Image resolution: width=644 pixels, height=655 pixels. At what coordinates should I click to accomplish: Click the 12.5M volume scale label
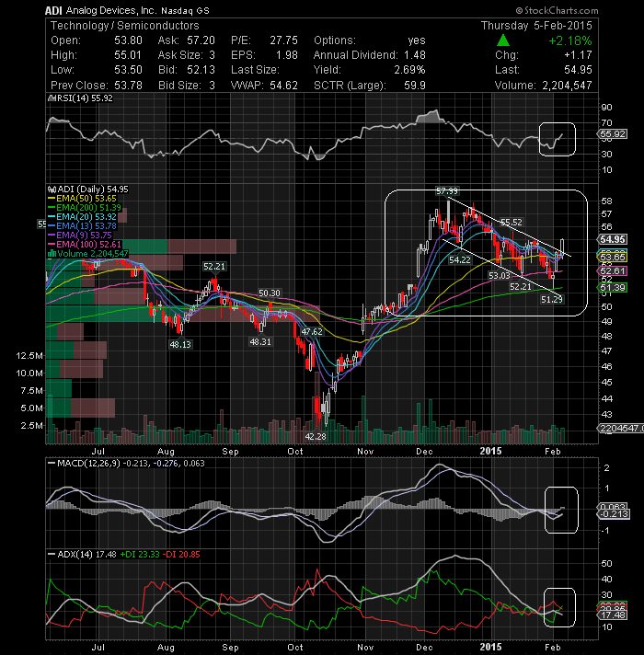coord(29,356)
